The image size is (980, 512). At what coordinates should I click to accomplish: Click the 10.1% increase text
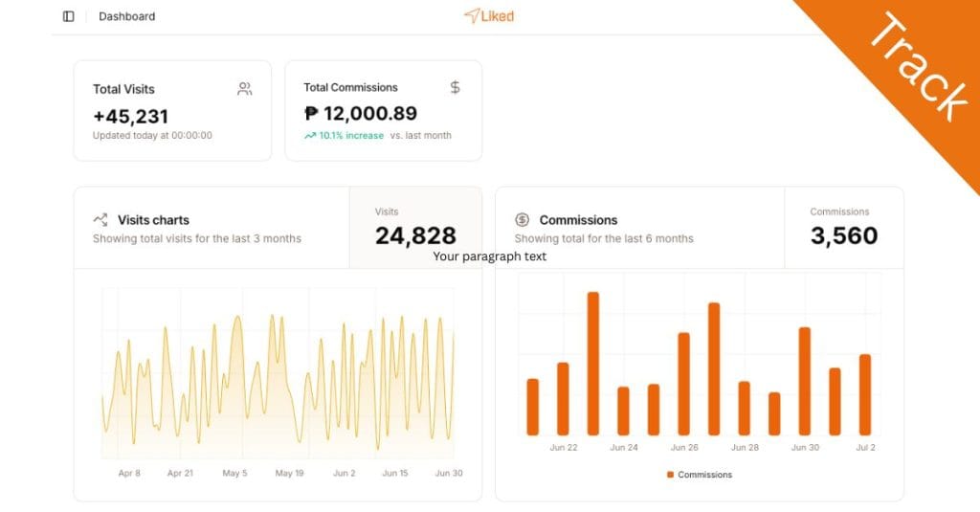click(x=351, y=136)
